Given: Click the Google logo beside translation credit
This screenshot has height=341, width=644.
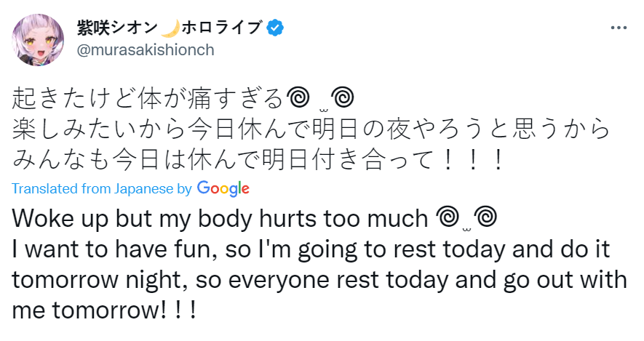Looking at the screenshot, I should click(x=223, y=188).
